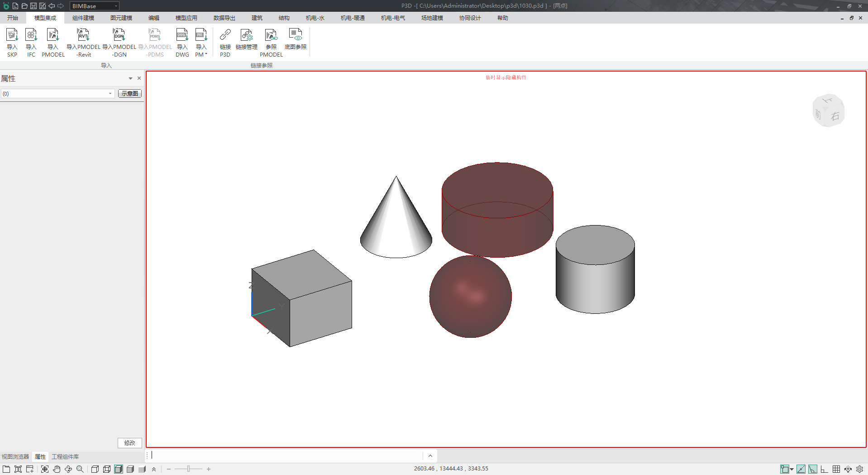
Task: Click the zoom magnifier in bottom toolbar
Action: click(80, 469)
